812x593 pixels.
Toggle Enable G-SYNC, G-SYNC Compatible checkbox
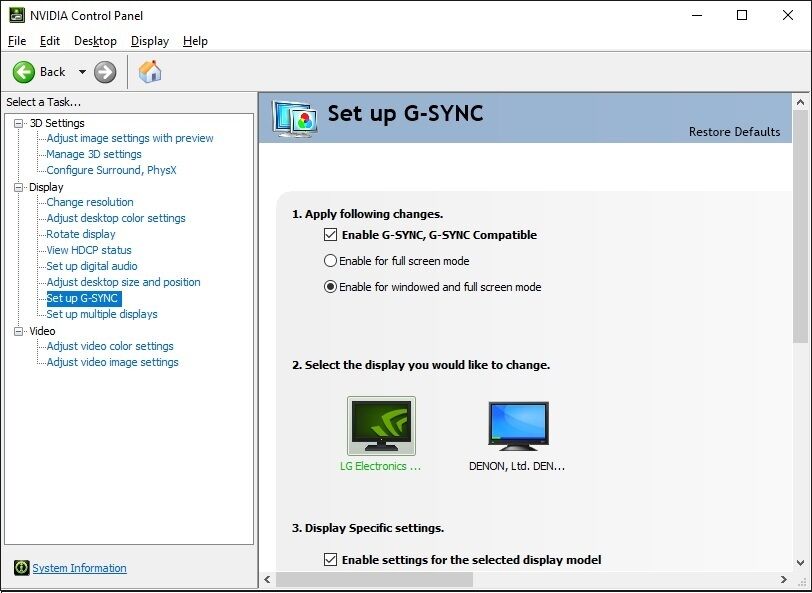pyautogui.click(x=330, y=235)
